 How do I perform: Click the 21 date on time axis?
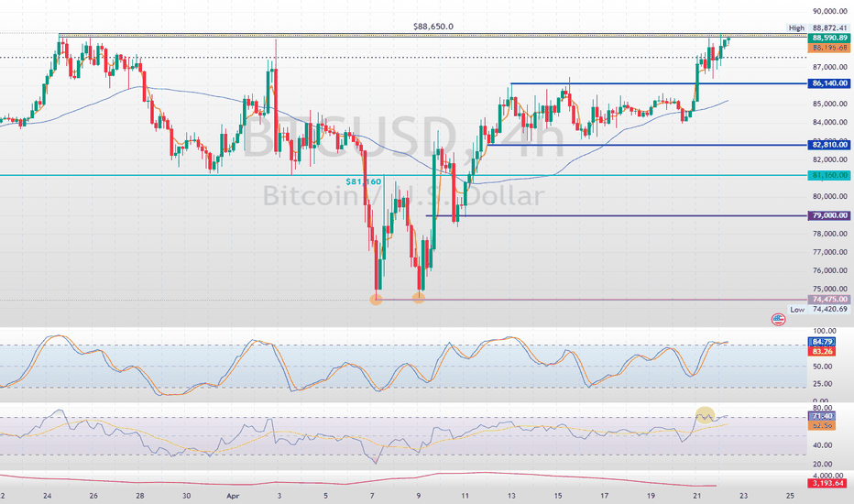(696, 496)
